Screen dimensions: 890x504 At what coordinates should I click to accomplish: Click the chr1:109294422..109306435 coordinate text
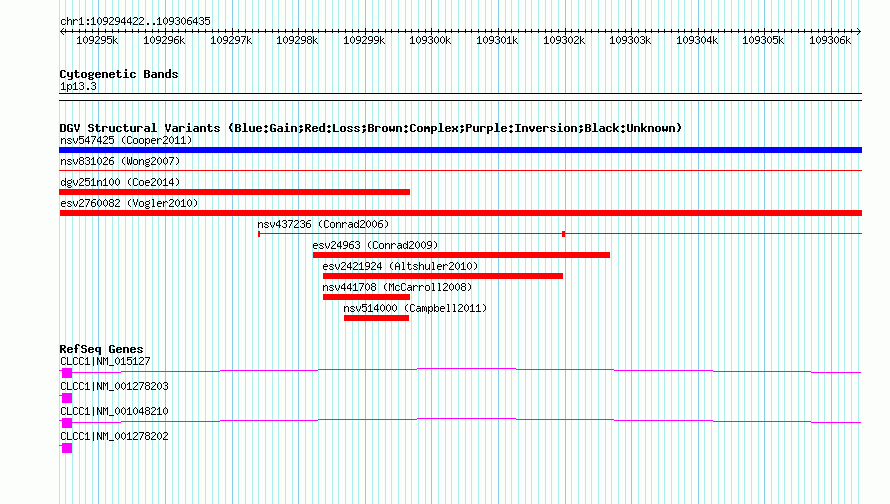[135, 21]
